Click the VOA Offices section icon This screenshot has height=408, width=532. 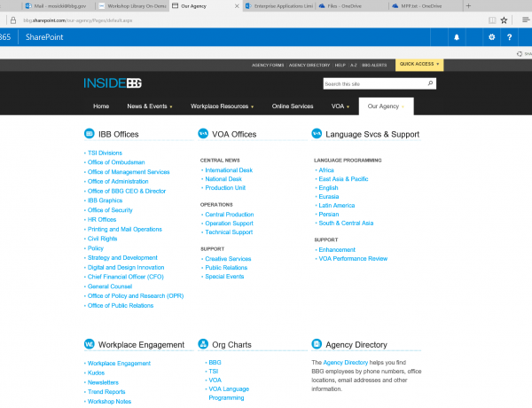click(x=203, y=134)
